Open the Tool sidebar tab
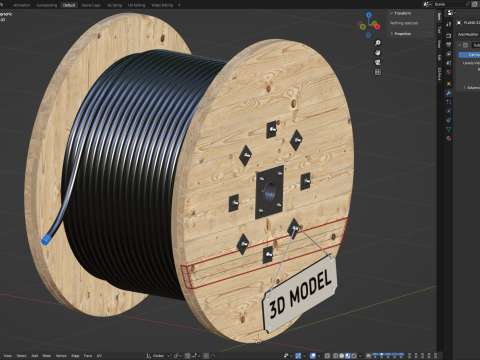 coord(439,30)
